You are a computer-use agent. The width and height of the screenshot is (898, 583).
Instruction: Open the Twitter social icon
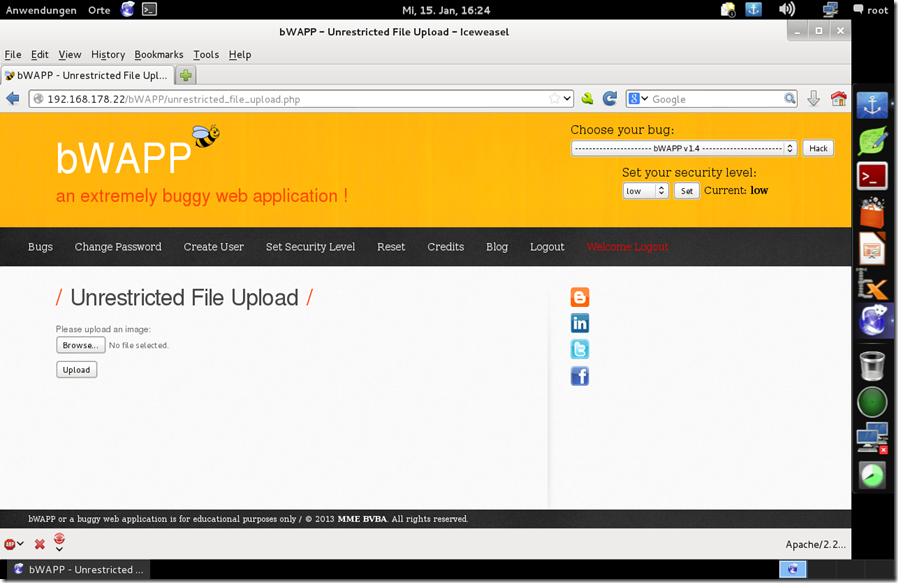pyautogui.click(x=580, y=349)
